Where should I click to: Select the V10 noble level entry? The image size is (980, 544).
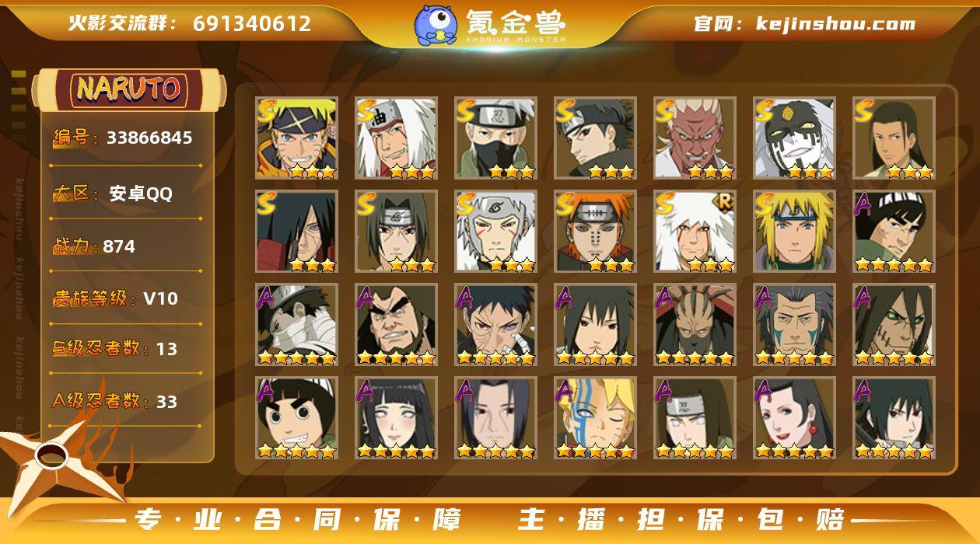126,298
